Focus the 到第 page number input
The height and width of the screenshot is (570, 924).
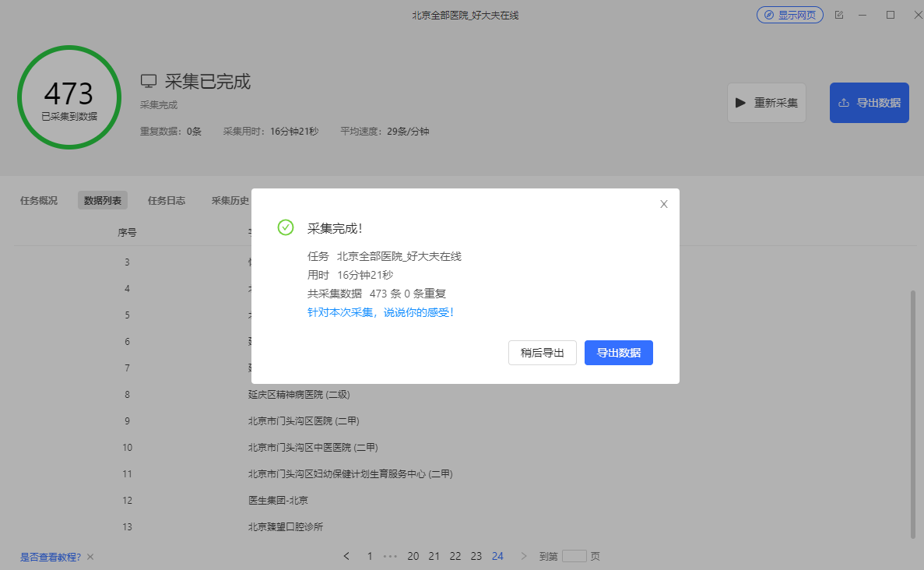pyautogui.click(x=574, y=556)
